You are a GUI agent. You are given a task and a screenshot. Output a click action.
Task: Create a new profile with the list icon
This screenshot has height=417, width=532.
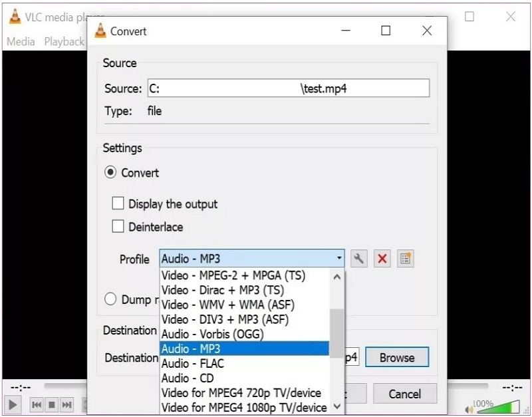(x=406, y=259)
